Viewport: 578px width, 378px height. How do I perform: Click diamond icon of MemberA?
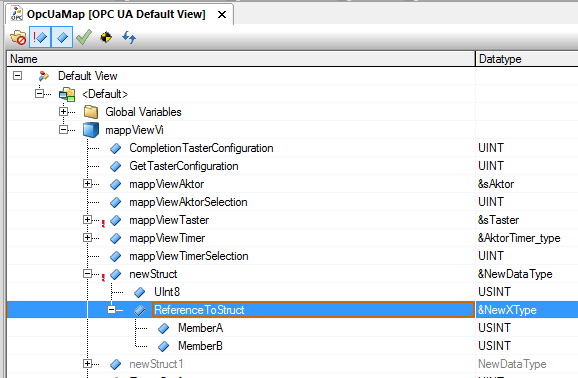[x=163, y=328]
